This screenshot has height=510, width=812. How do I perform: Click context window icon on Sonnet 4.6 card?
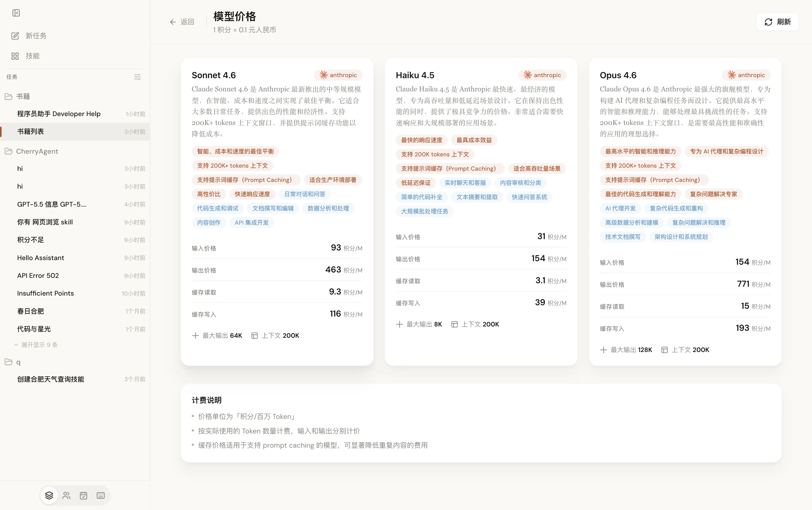255,336
